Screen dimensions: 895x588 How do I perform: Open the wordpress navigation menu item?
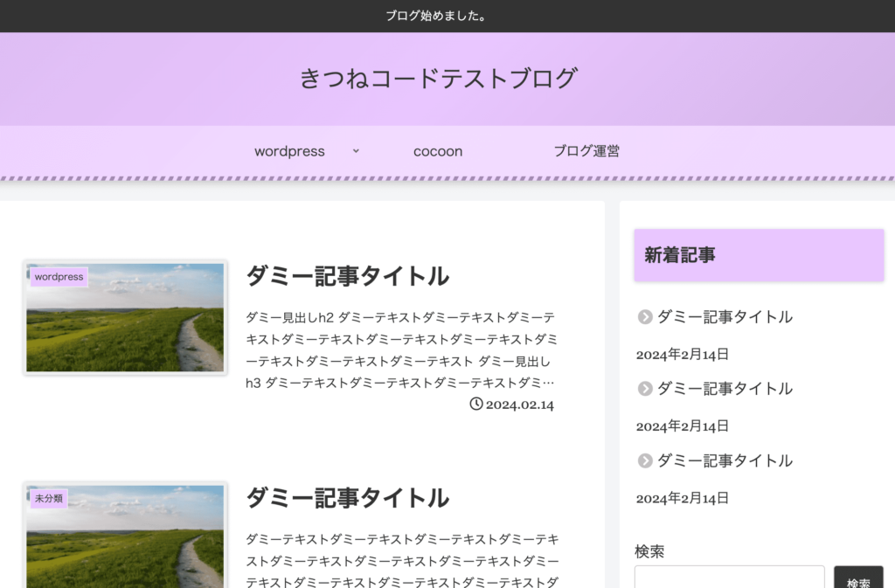289,151
